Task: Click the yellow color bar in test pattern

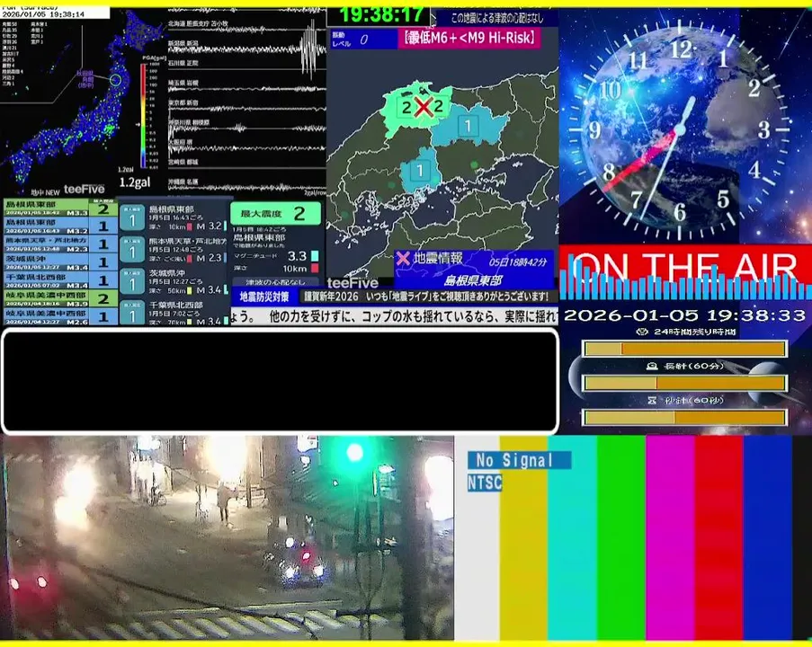Action: coord(523,538)
